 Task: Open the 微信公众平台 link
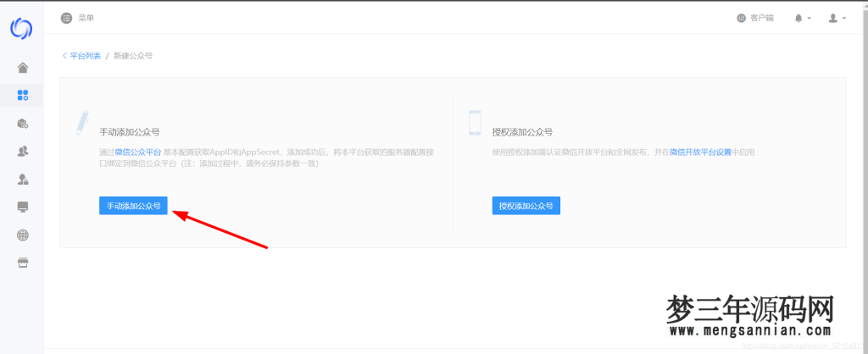click(138, 152)
